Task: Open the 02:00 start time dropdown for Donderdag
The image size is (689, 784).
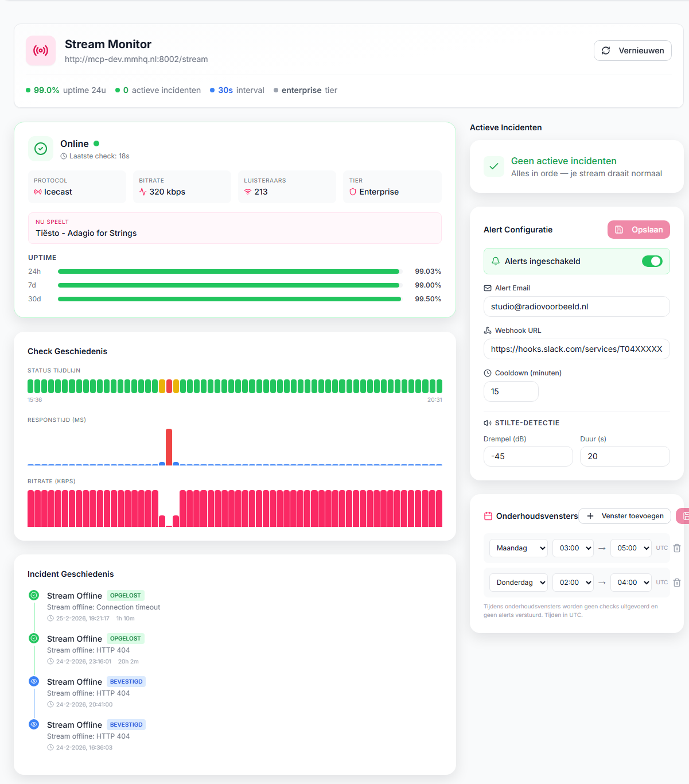Action: point(573,582)
